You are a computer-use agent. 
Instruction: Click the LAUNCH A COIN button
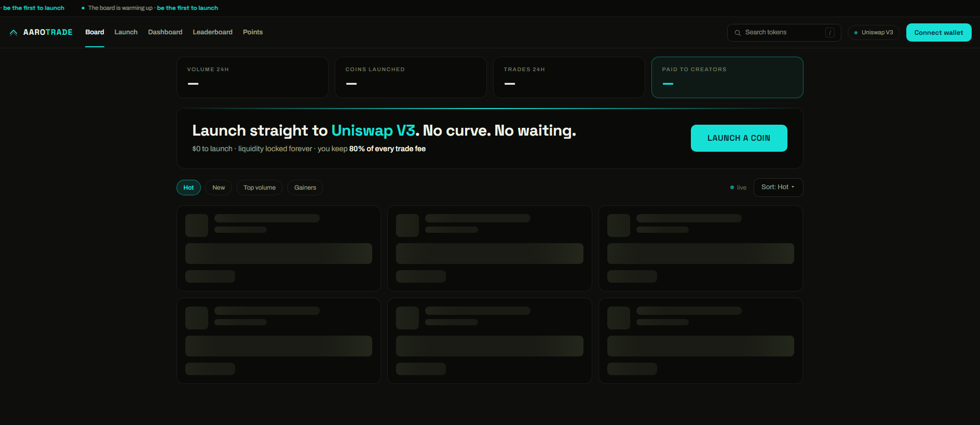(x=739, y=138)
